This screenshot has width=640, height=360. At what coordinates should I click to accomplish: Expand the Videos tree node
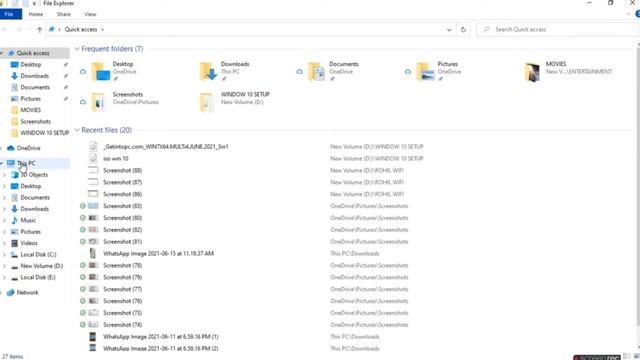tap(4, 243)
